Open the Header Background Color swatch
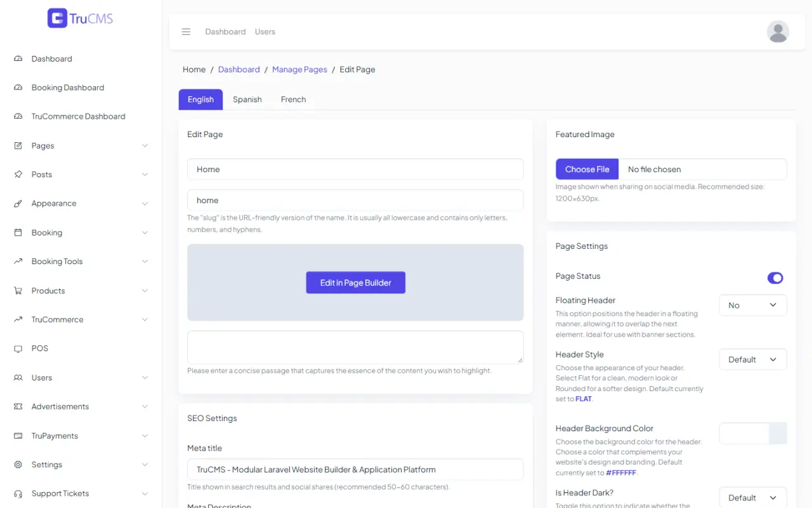 pyautogui.click(x=752, y=433)
